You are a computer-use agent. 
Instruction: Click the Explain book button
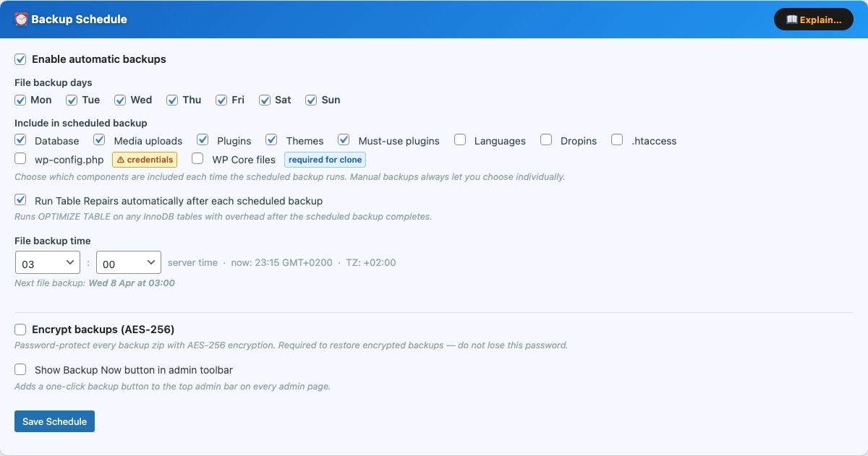pyautogui.click(x=813, y=20)
